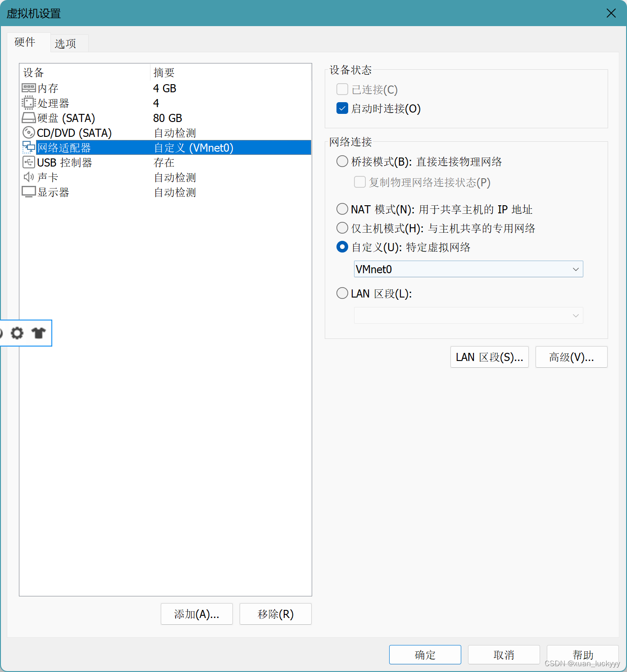Enable 桥接模式 networking

342,161
